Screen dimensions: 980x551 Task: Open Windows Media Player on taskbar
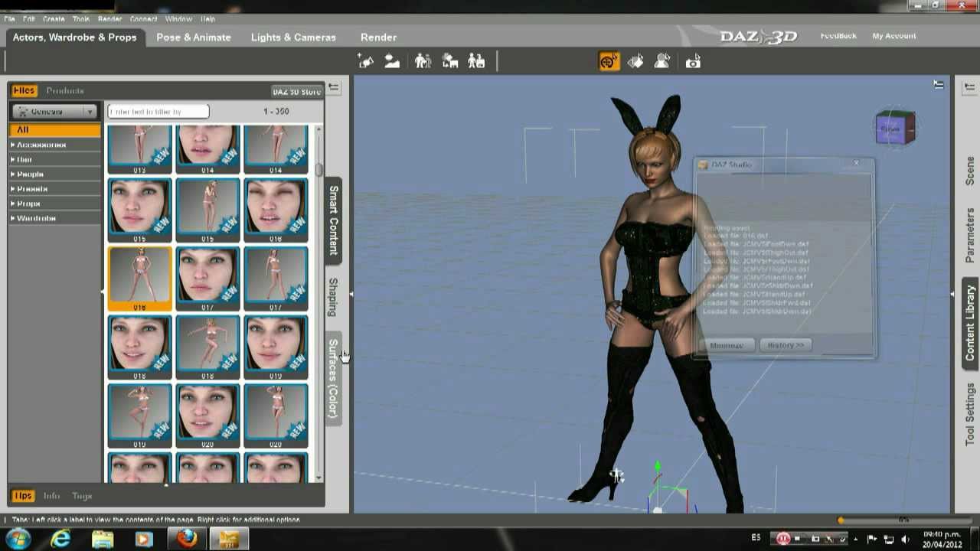(144, 539)
